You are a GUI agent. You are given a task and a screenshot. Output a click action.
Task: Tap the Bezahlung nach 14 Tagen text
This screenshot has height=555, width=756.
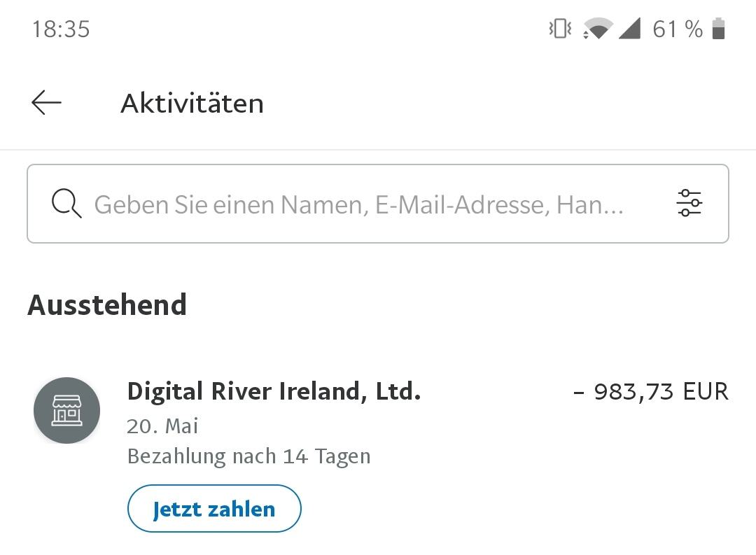248,456
